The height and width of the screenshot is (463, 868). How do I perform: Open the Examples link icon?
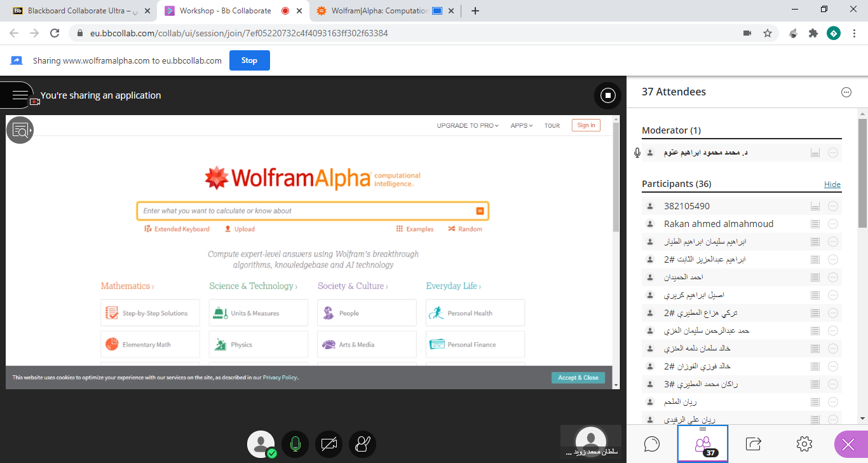[x=415, y=229]
